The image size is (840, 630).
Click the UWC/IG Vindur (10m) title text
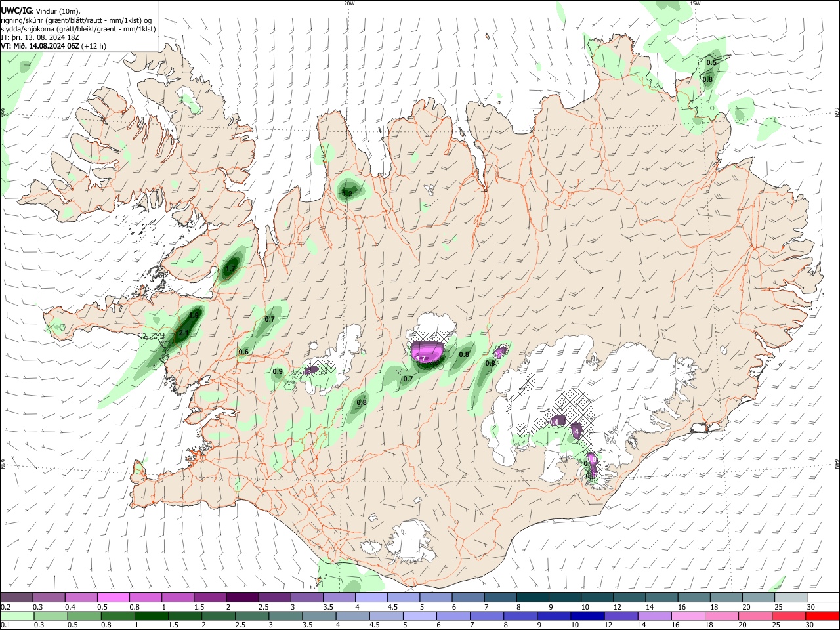40,11
